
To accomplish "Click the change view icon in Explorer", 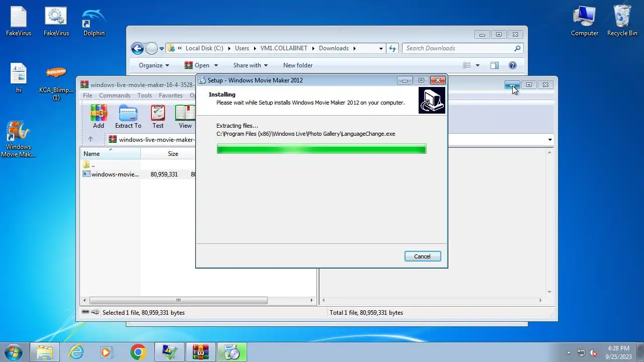I will pyautogui.click(x=467, y=65).
